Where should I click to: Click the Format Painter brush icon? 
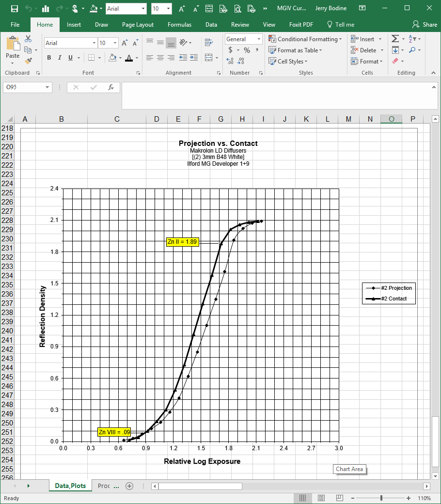point(28,61)
